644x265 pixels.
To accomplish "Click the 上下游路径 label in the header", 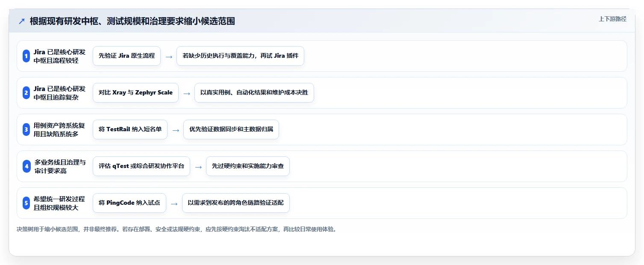I will pyautogui.click(x=612, y=19).
